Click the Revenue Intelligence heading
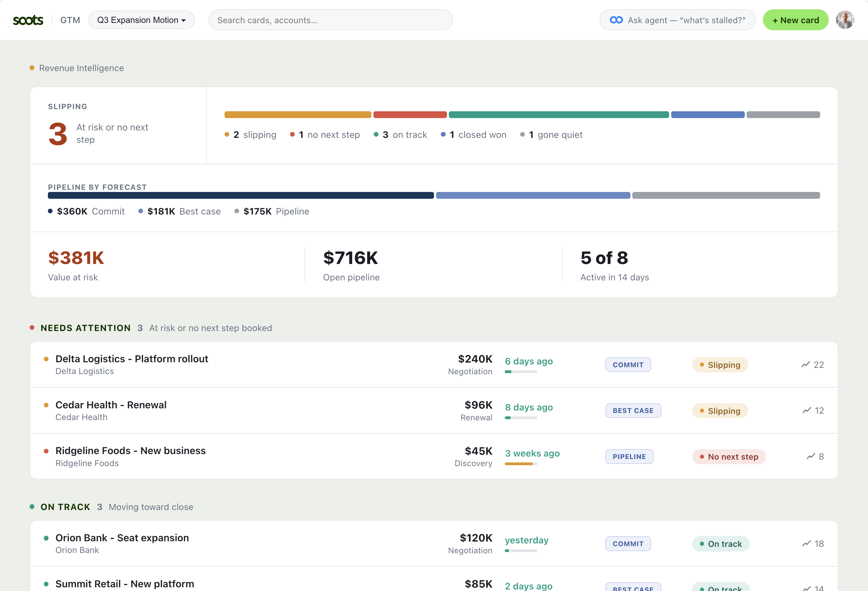 pyautogui.click(x=82, y=68)
